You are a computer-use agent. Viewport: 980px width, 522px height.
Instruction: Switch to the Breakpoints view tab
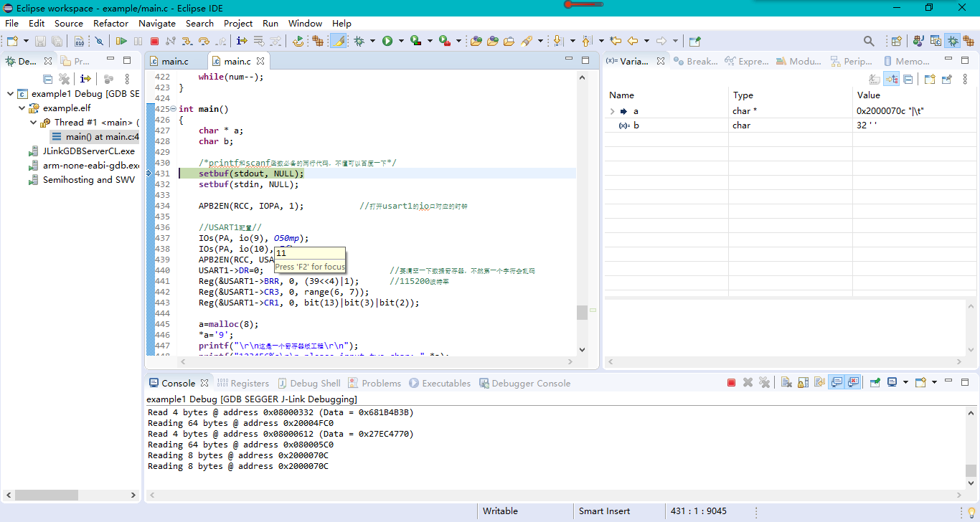pos(695,61)
